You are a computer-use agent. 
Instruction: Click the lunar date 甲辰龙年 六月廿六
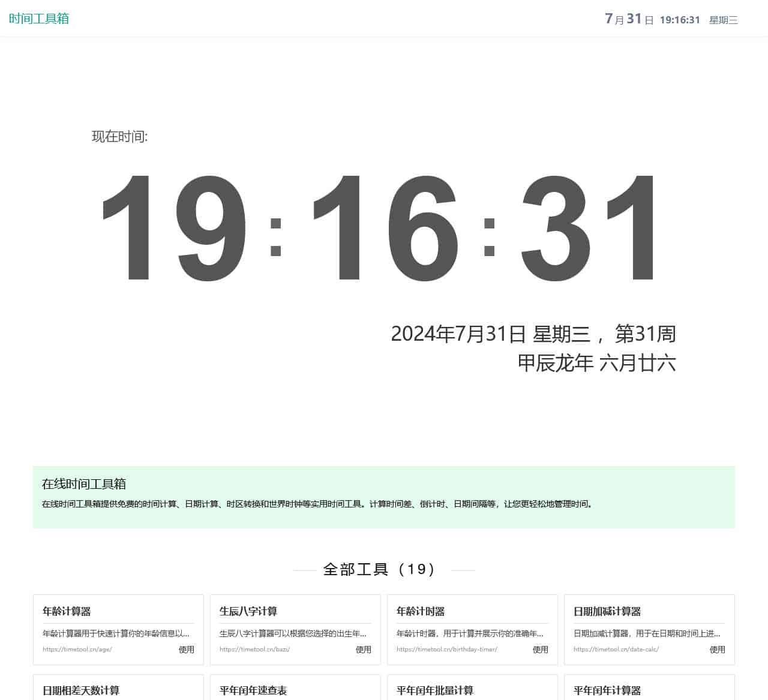tap(596, 363)
